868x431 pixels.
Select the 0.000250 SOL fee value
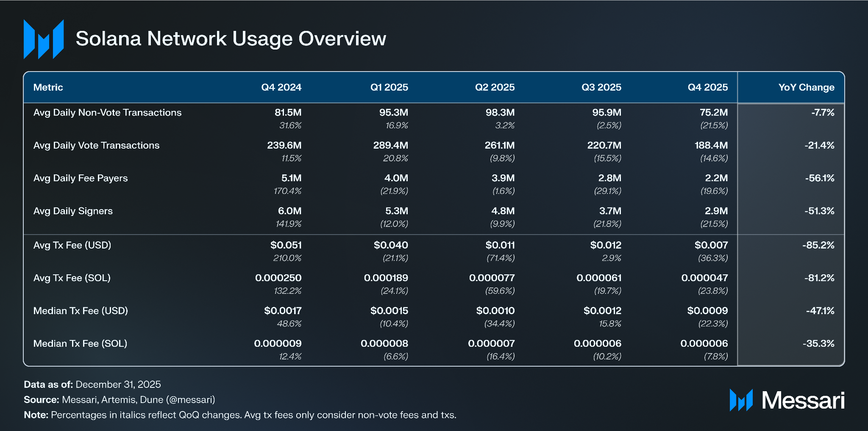point(278,278)
